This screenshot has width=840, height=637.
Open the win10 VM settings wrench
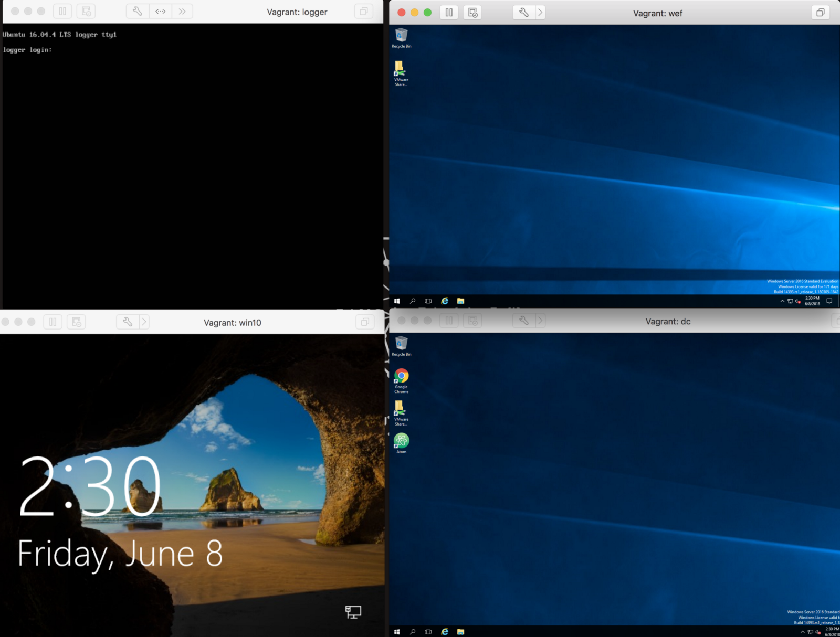[x=128, y=322]
